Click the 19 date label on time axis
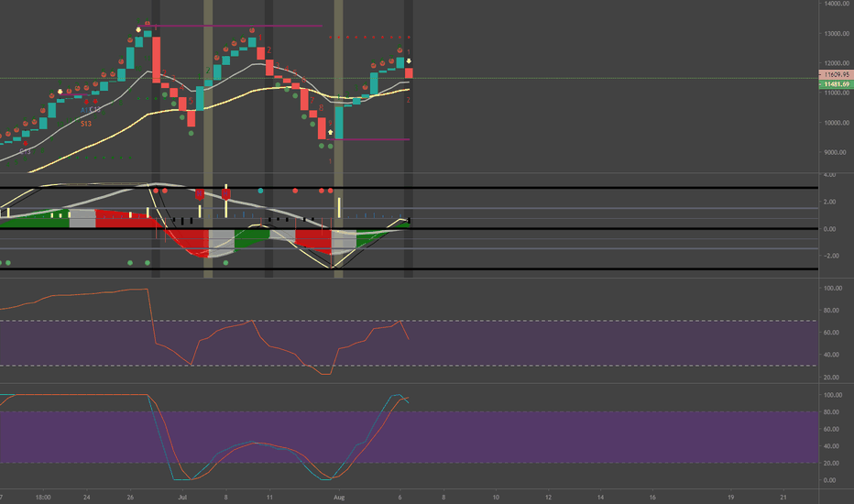Image resolution: width=854 pixels, height=504 pixels. pyautogui.click(x=731, y=497)
